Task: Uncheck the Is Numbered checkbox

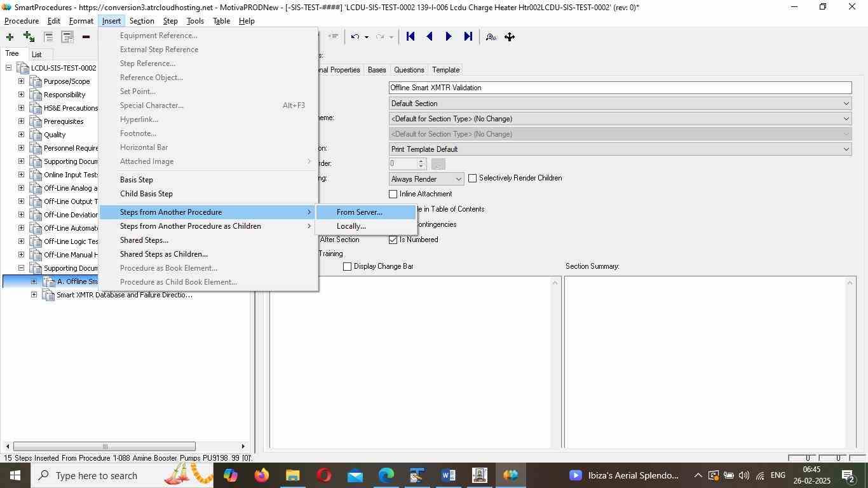Action: point(393,240)
